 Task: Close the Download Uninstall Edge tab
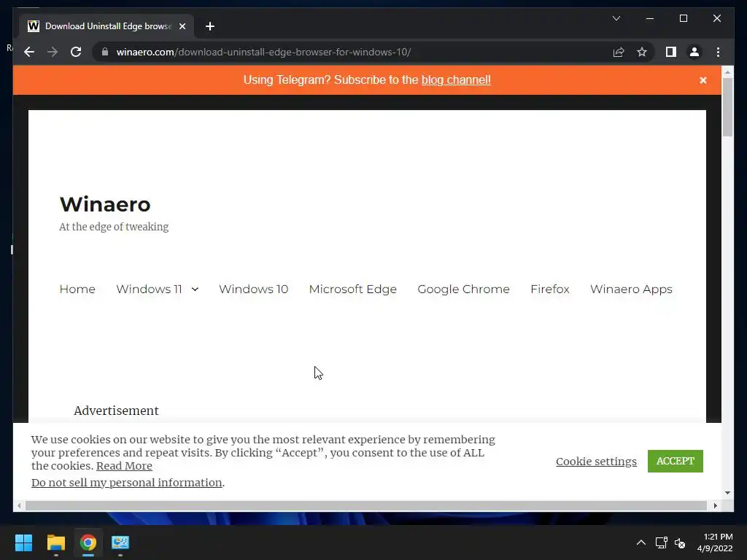point(182,26)
